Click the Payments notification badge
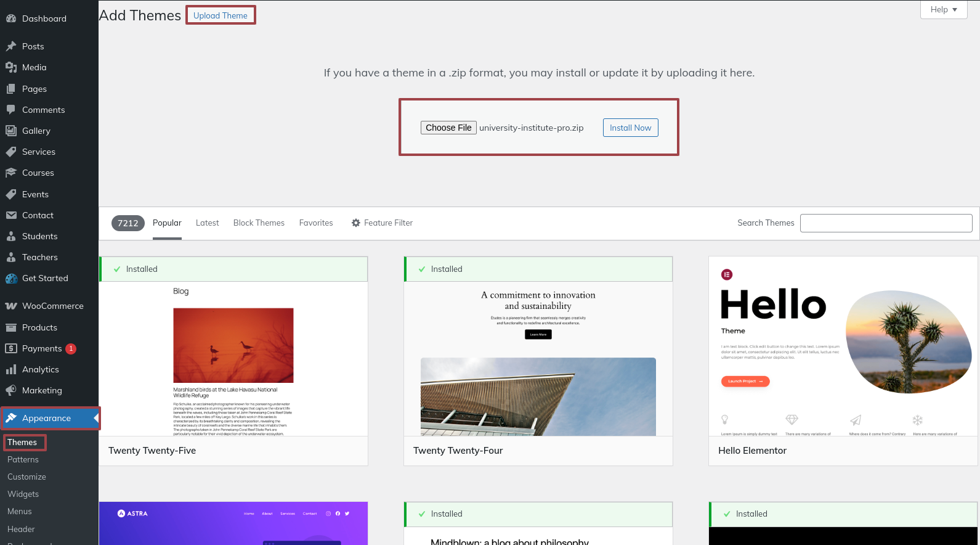The height and width of the screenshot is (545, 980). (x=71, y=349)
